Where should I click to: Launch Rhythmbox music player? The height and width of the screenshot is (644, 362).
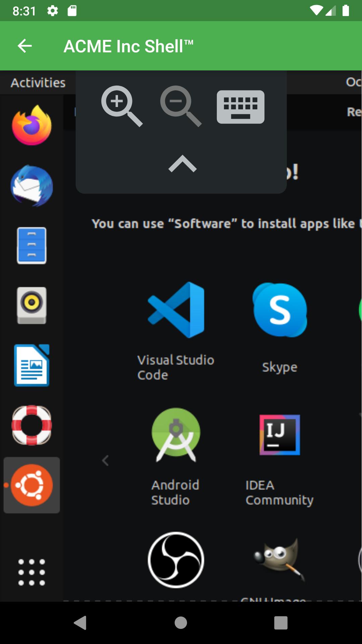tap(32, 305)
